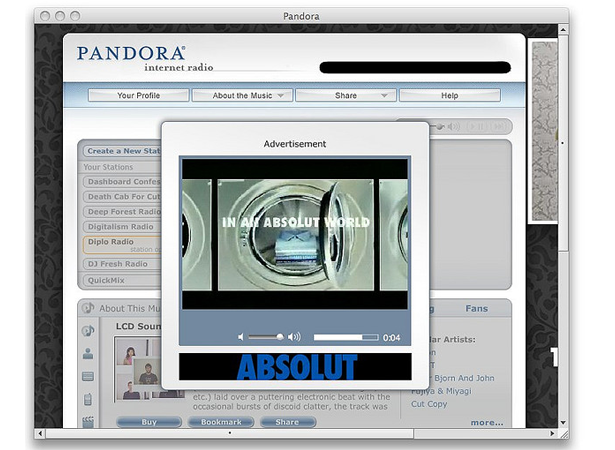This screenshot has height=450, width=615.
Task: Adjust the advertisement volume slider
Action: click(x=266, y=337)
